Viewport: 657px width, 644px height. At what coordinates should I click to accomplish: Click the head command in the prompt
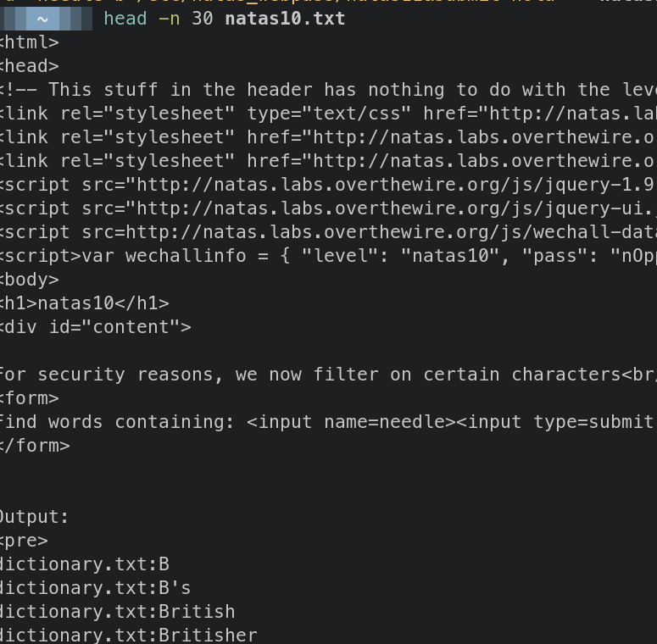[125, 18]
